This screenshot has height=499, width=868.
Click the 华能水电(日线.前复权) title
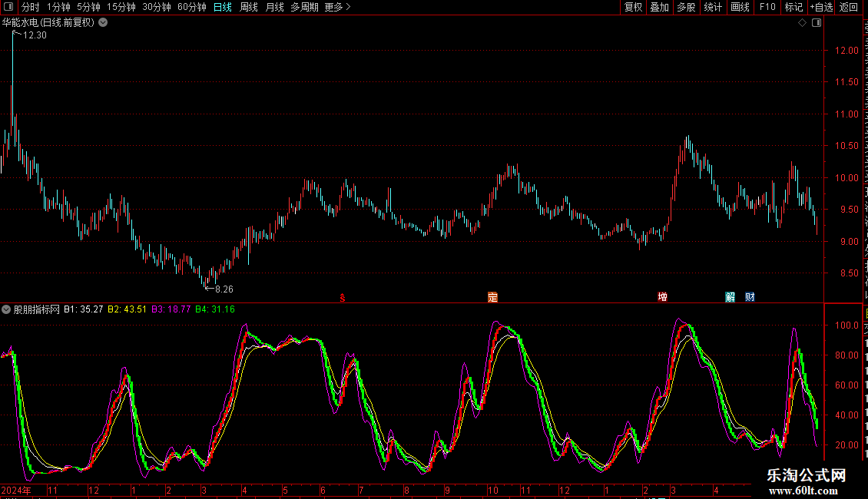pyautogui.click(x=48, y=23)
